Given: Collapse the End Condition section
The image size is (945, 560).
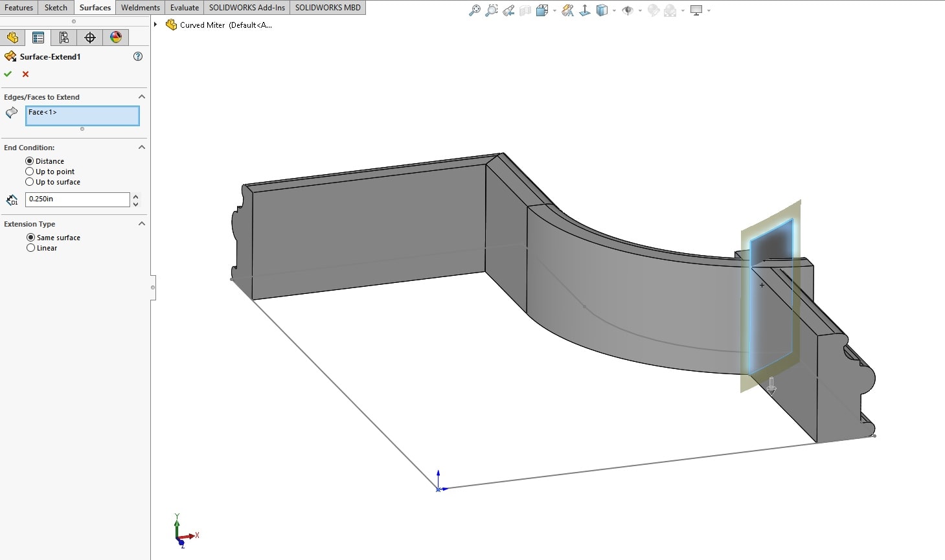Looking at the screenshot, I should (142, 148).
